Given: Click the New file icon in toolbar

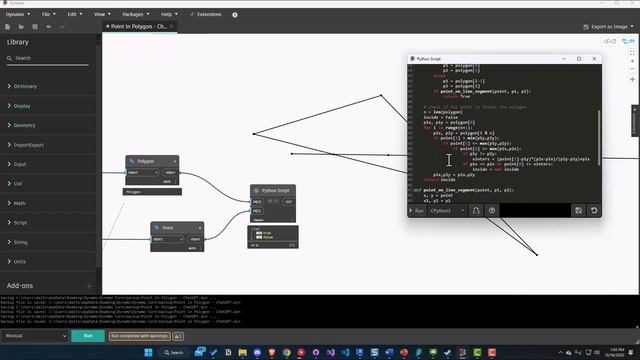Looking at the screenshot, I should pos(7,27).
